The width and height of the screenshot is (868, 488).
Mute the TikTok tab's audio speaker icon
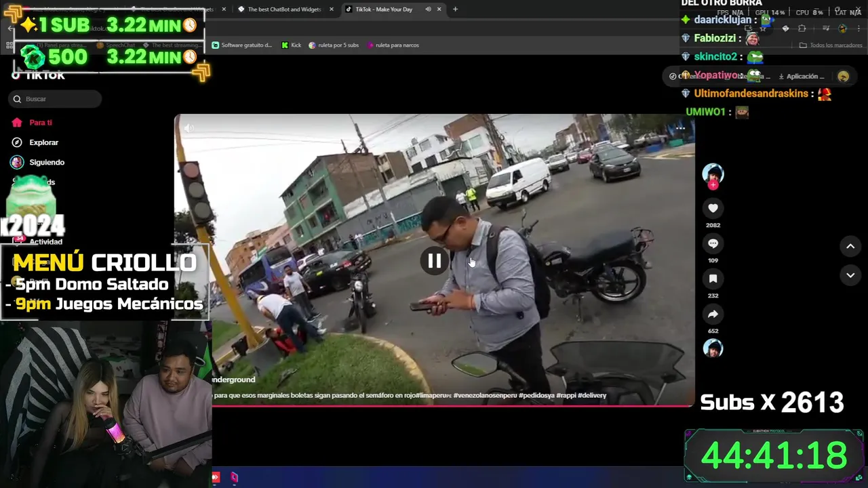[428, 9]
